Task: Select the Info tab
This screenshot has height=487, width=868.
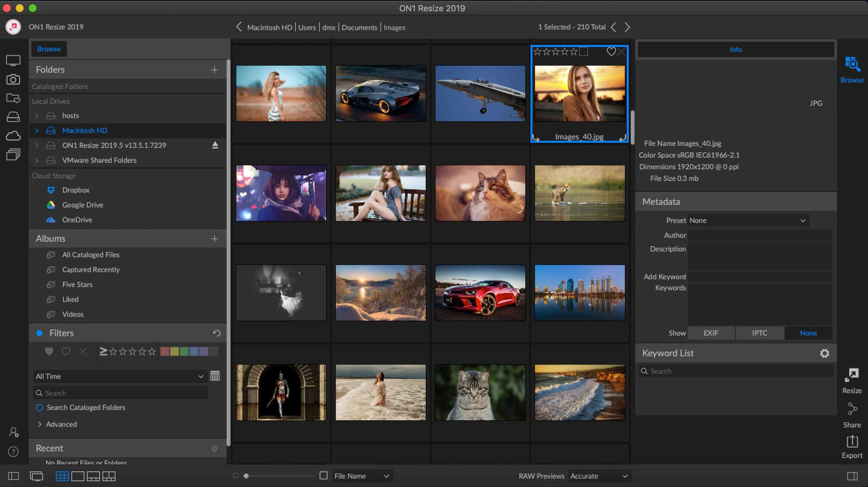Action: pyautogui.click(x=735, y=50)
